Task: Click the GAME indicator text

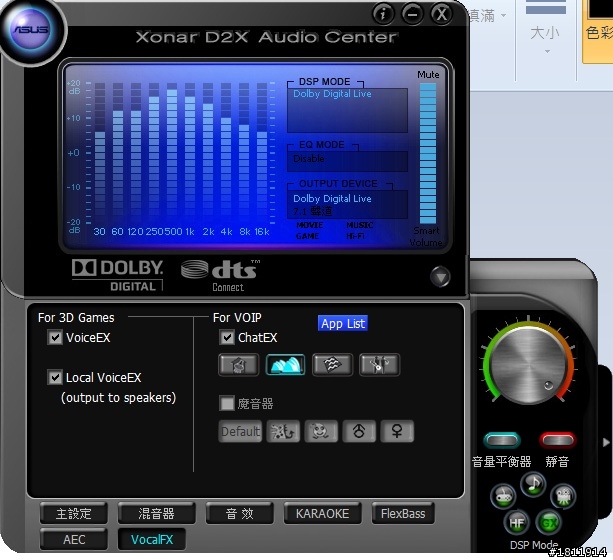Action: (308, 236)
